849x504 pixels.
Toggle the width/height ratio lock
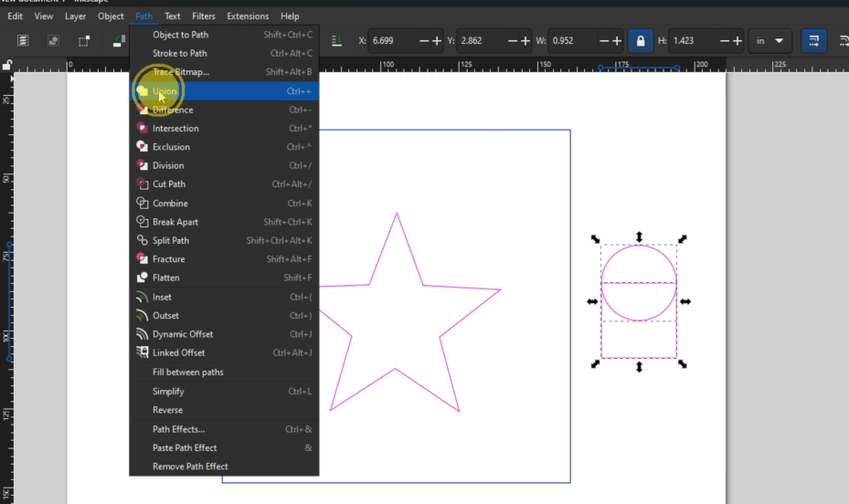coord(641,41)
